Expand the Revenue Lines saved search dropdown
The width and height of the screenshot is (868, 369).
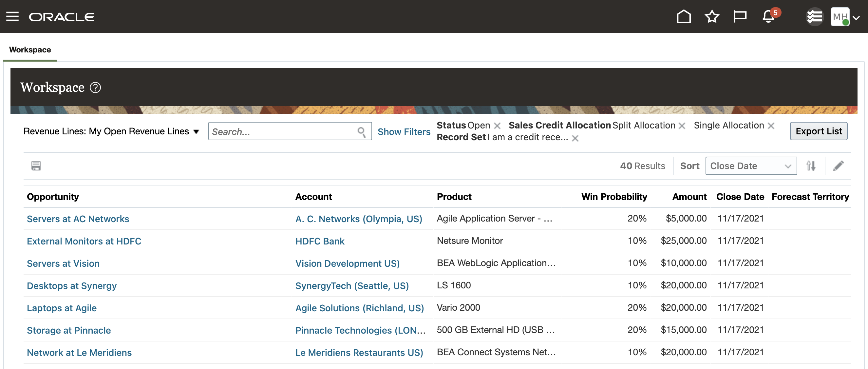point(196,131)
